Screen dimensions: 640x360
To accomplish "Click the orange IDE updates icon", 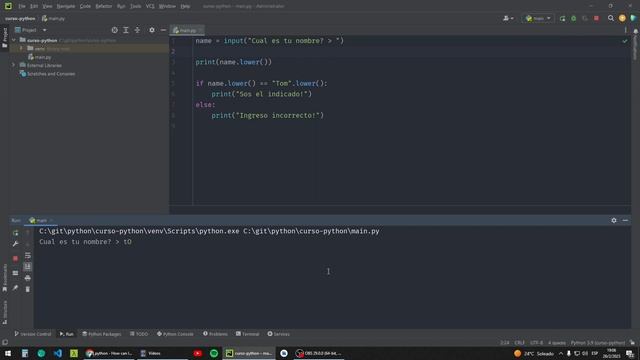I will (x=622, y=18).
